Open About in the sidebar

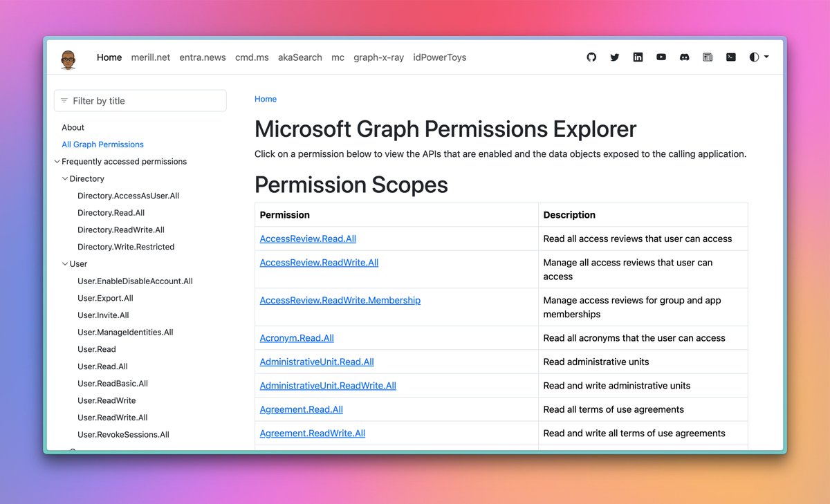[x=73, y=127]
